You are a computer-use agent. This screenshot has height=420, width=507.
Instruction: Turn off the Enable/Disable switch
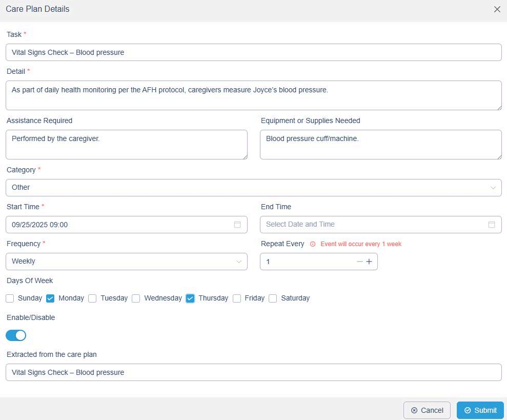click(x=16, y=335)
